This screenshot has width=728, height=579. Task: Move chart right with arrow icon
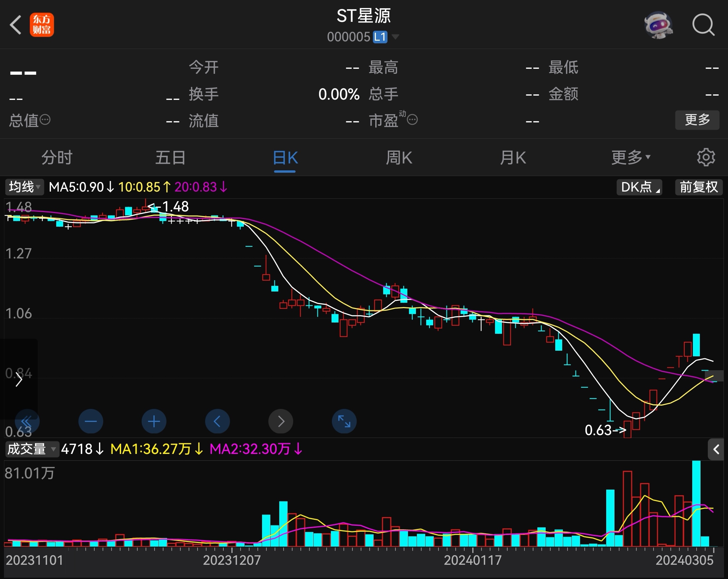click(281, 421)
